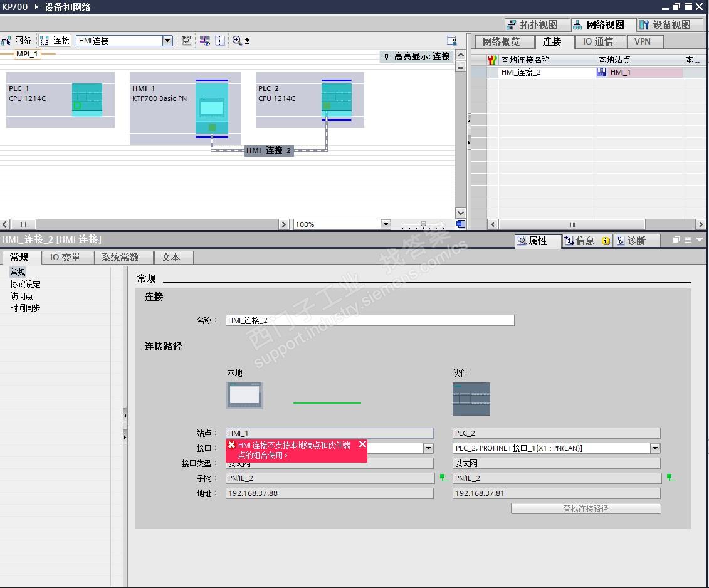Viewport: 709px width, 588px height.
Task: Click the local 站点 HMI_1 input field
Action: [x=330, y=433]
